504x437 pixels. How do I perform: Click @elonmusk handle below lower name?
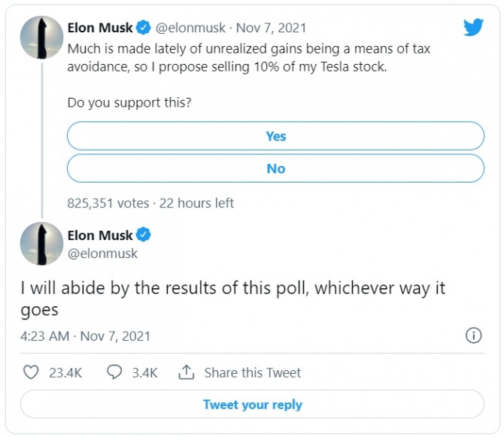(x=102, y=253)
